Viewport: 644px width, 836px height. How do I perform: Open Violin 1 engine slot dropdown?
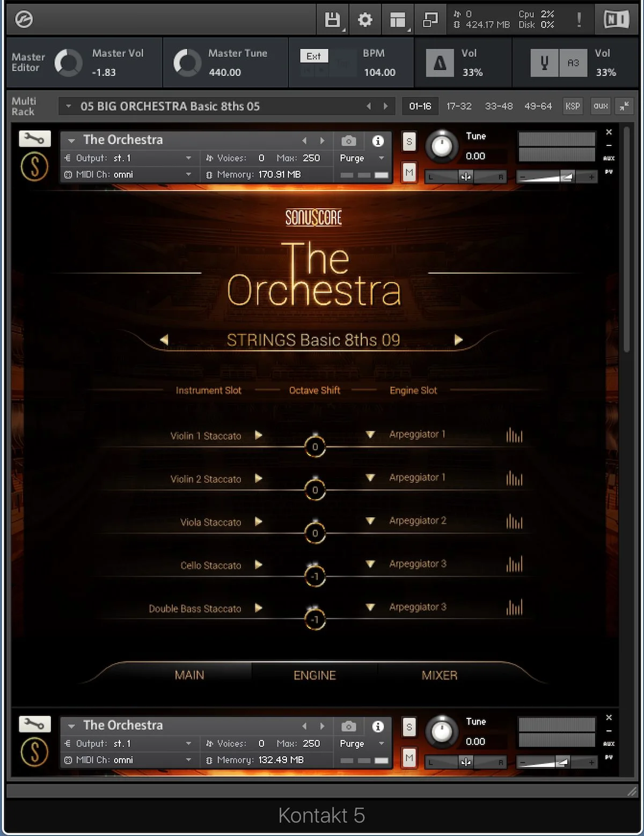370,435
